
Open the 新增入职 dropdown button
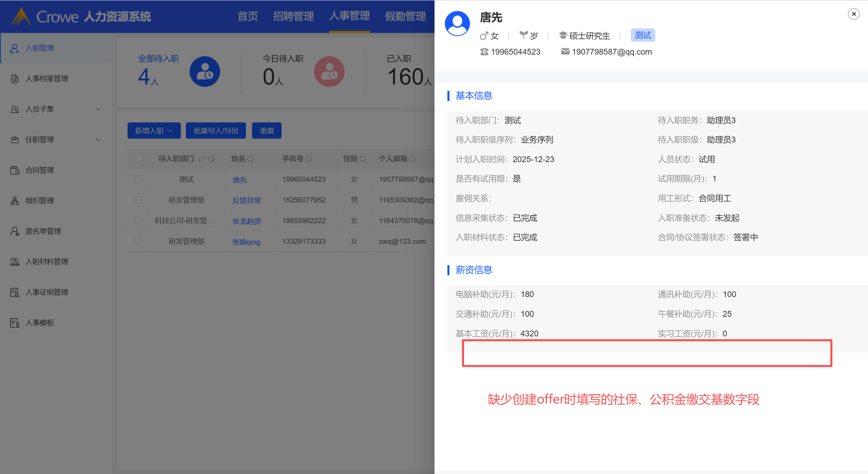pyautogui.click(x=154, y=131)
